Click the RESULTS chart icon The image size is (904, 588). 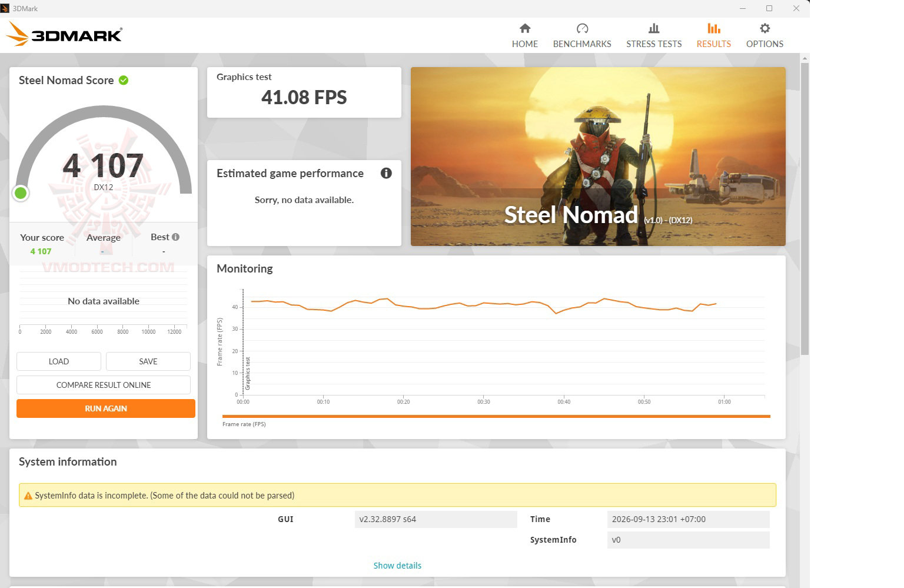click(713, 28)
